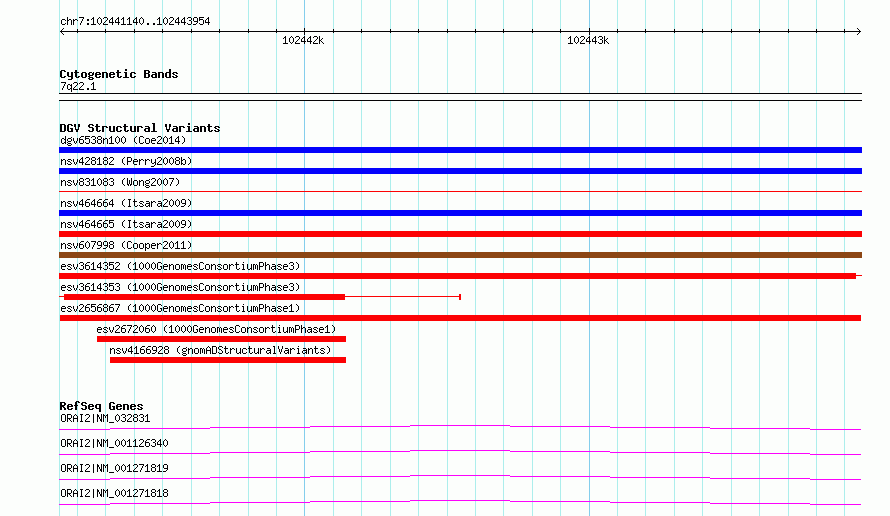Click the ORAI2|NM_001271818 magenta gene line
Viewport: 890px width, 516px height.
460,502
